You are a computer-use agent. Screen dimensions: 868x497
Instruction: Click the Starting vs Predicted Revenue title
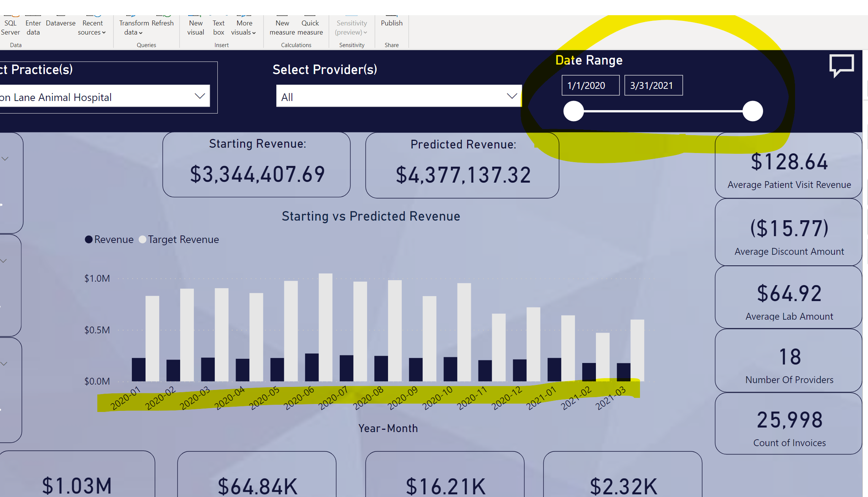[371, 216]
